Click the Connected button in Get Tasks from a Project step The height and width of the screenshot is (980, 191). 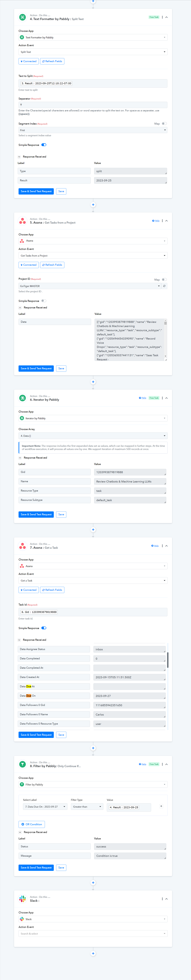[x=29, y=265]
